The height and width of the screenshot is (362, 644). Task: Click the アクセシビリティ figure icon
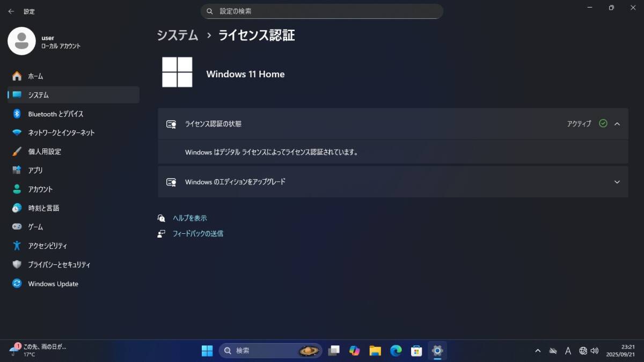pos(17,246)
